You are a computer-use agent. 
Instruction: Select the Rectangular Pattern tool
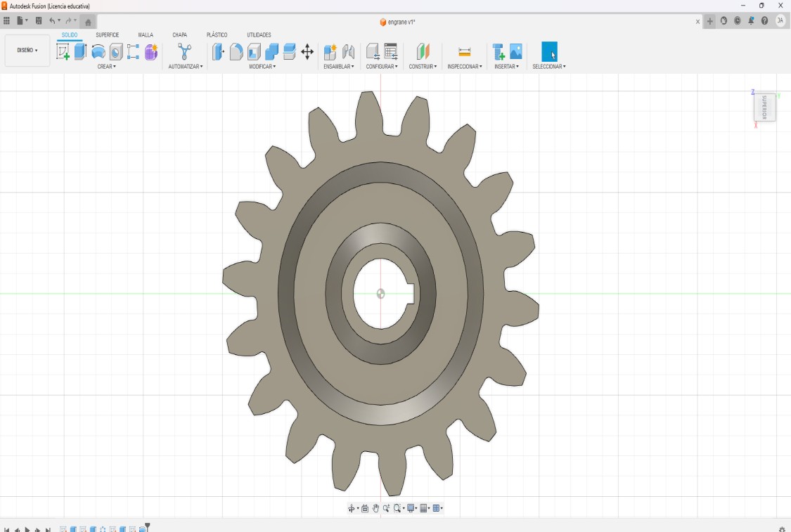click(133, 51)
